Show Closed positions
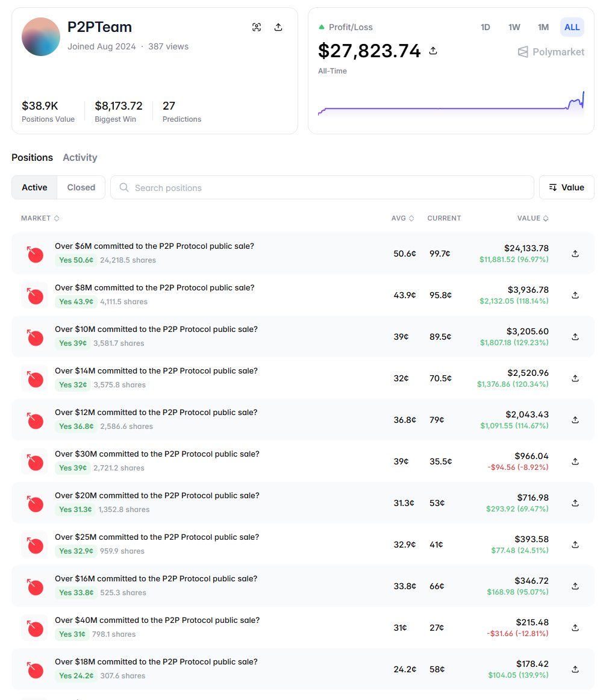The height and width of the screenshot is (700, 609). 81,187
